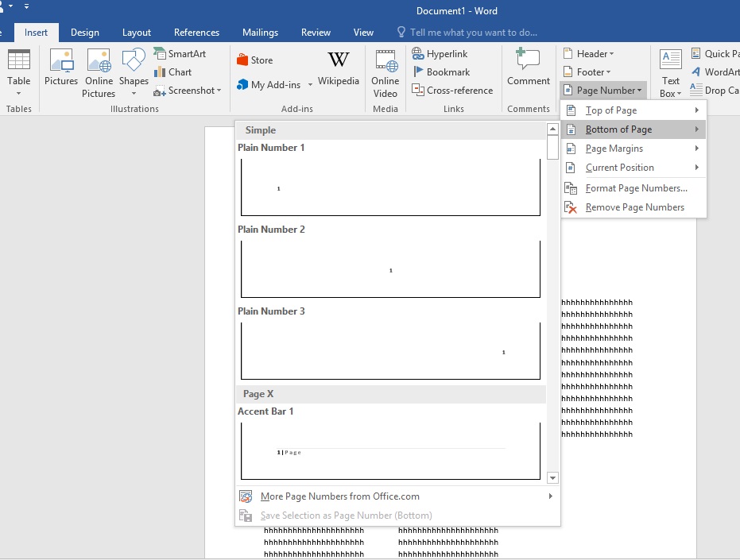Screen dimensions: 740x560
Task: Open the Quick Access Toolbar customize arrow
Action: point(26,6)
